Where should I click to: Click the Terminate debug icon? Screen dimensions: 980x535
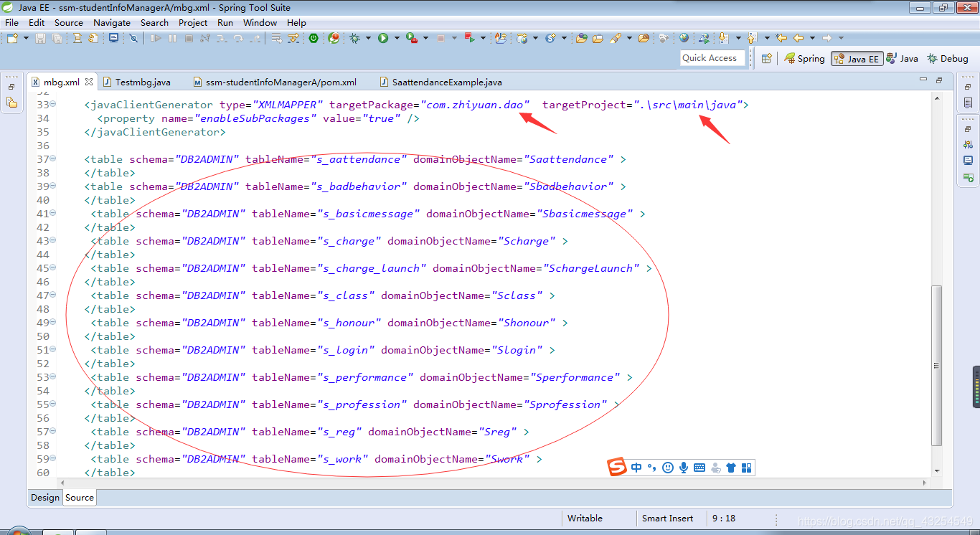point(189,38)
